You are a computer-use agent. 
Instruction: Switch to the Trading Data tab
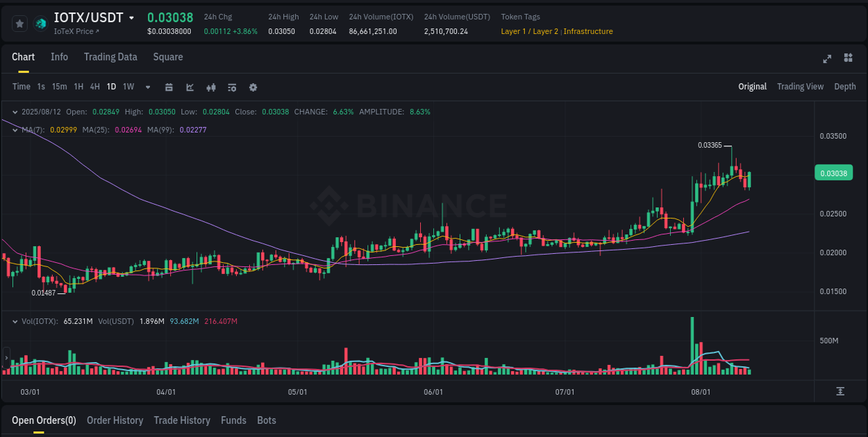point(110,57)
